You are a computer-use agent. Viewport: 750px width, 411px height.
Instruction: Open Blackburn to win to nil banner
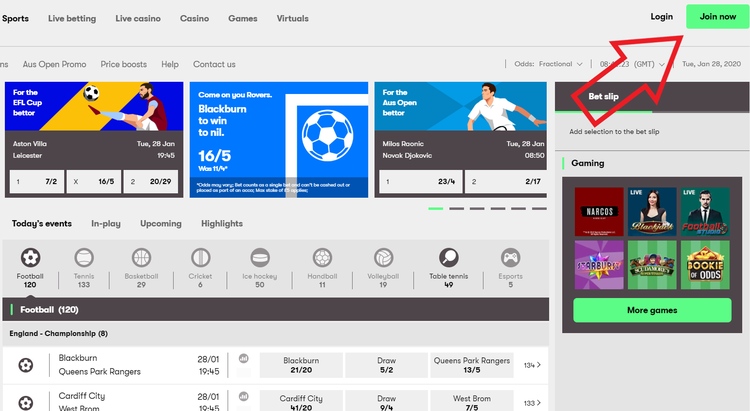tap(279, 140)
